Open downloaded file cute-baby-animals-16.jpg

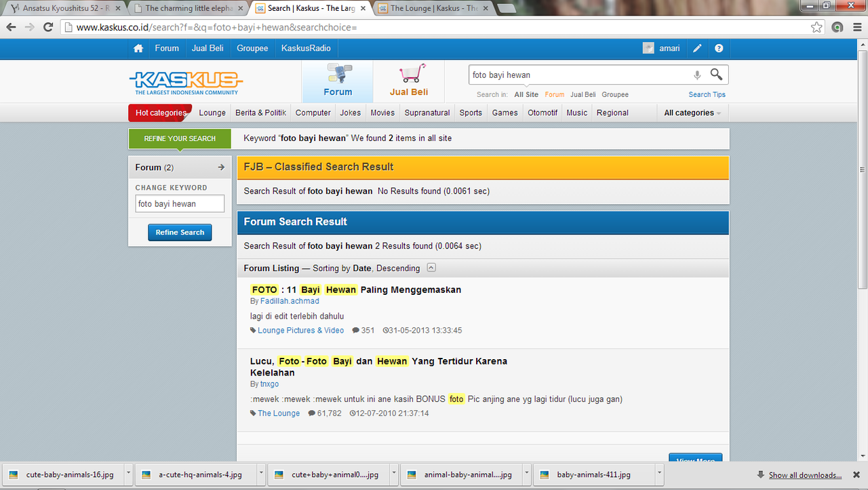62,474
